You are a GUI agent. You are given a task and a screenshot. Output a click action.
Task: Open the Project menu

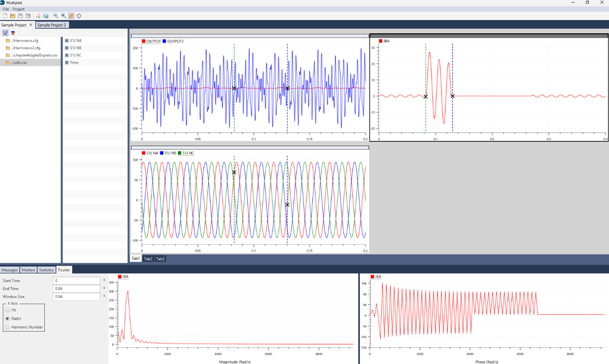tap(18, 9)
